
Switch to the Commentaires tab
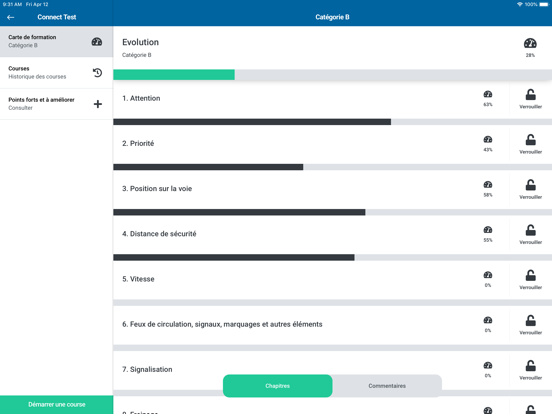(x=387, y=386)
